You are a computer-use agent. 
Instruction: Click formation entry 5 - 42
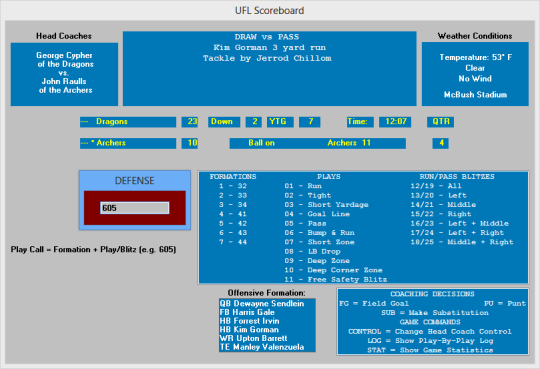pos(233,223)
